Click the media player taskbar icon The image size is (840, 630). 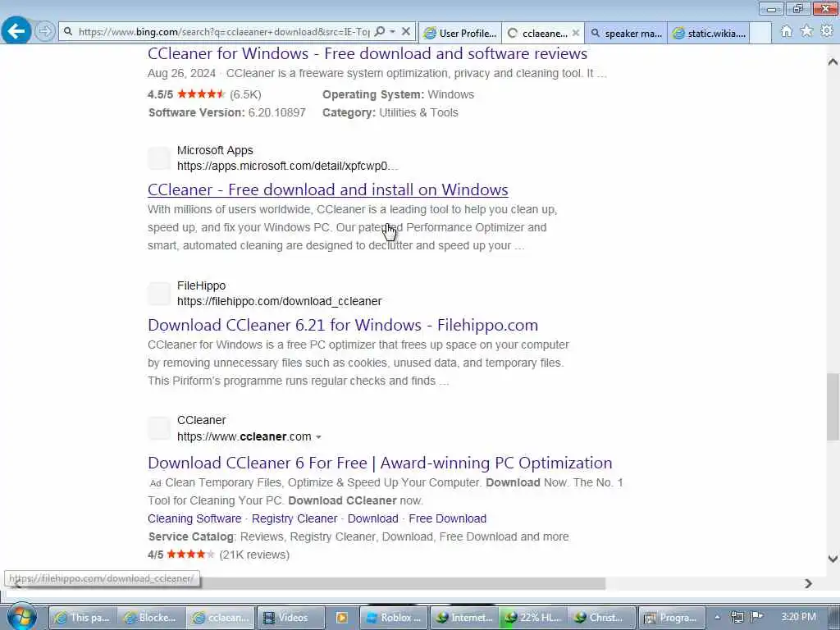pos(341,618)
